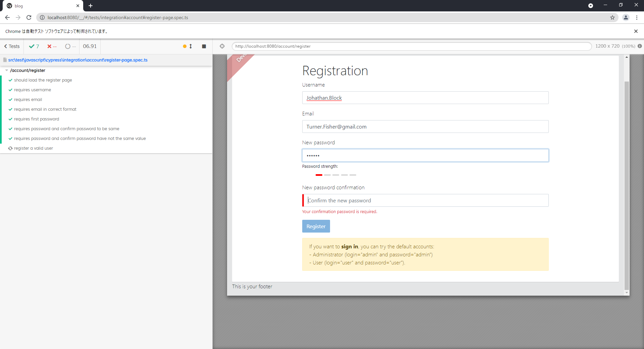Select test 'requires username'
644x349 pixels.
pyautogui.click(x=33, y=90)
